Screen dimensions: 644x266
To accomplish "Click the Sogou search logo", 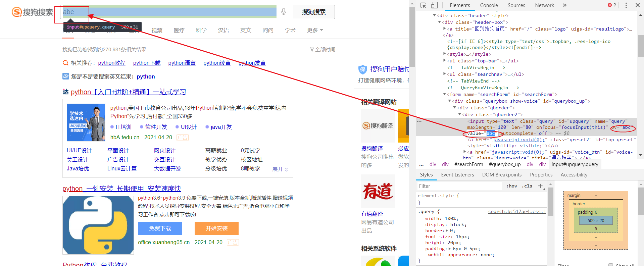I will pos(33,12).
